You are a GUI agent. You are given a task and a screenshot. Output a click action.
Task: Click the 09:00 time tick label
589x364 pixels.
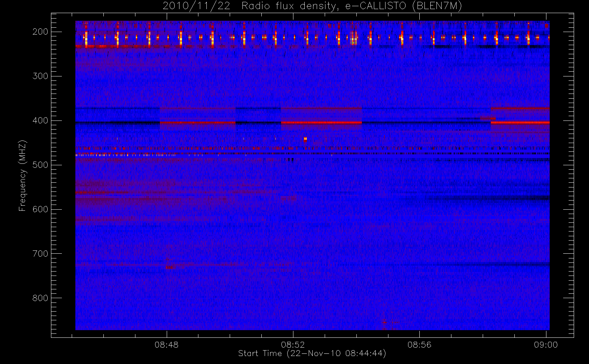546,345
